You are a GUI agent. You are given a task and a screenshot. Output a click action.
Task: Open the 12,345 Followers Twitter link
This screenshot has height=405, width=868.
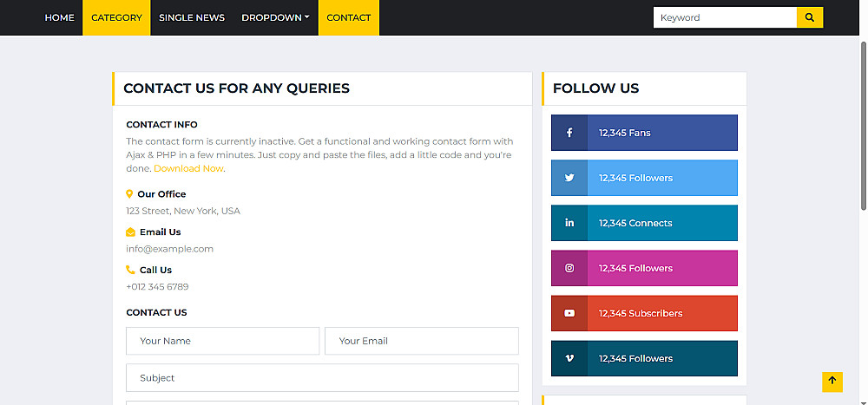point(644,178)
